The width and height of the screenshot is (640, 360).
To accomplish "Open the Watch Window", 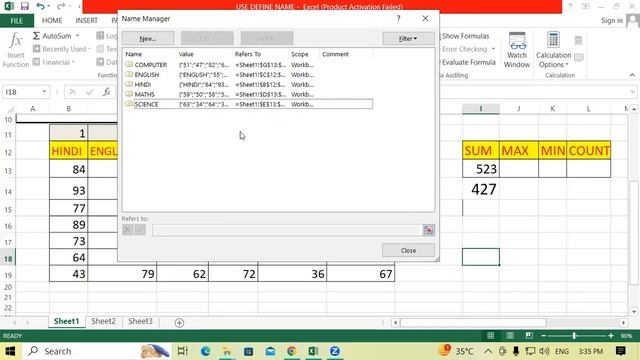I will 517,50.
